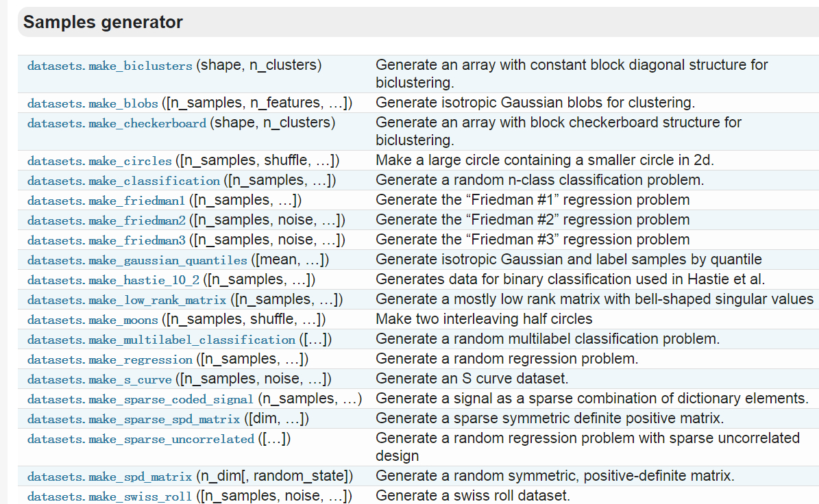This screenshot has width=819, height=504.
Task: Open datasets.make_multilabel_classification link
Action: tap(161, 340)
